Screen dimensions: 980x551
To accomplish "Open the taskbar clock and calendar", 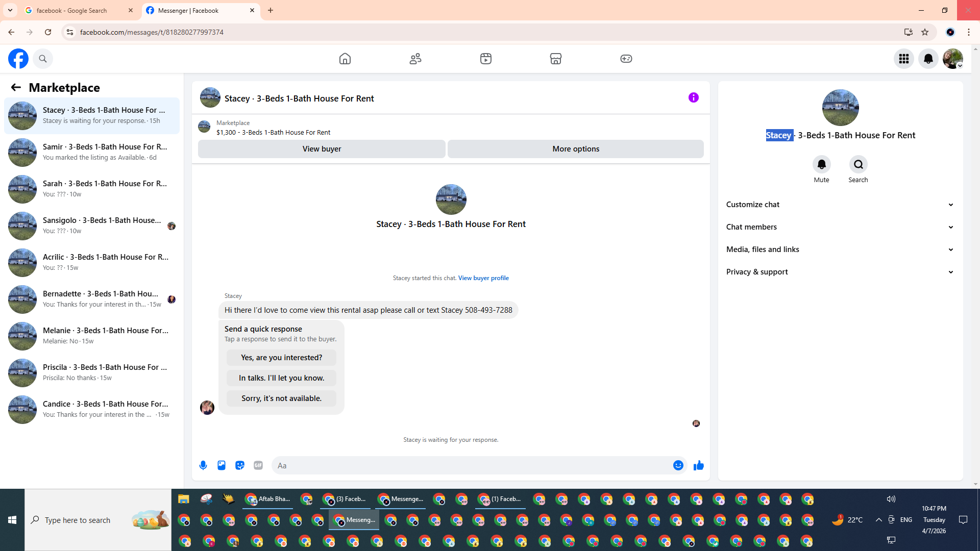I will [x=934, y=520].
